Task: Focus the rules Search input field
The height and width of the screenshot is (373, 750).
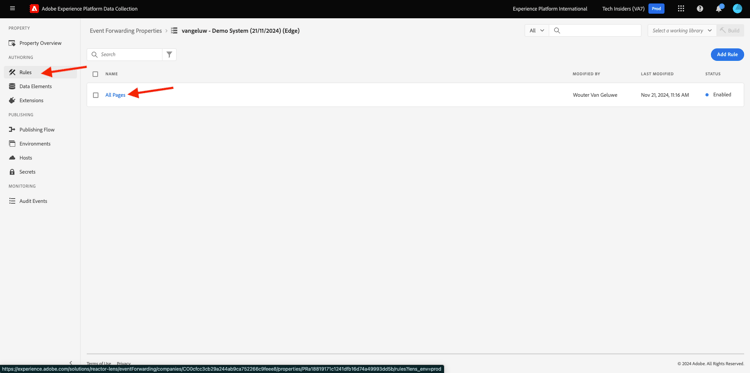Action: pos(124,55)
